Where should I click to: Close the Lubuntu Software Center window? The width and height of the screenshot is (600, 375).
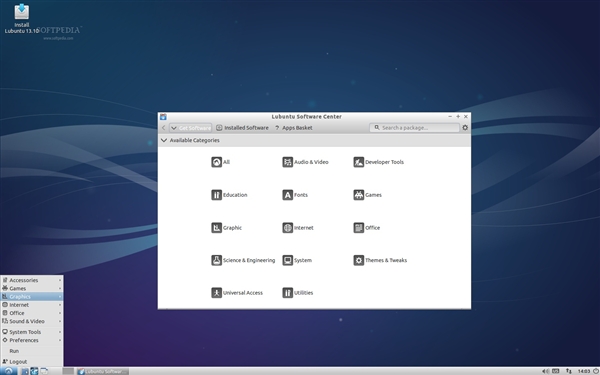click(x=466, y=116)
